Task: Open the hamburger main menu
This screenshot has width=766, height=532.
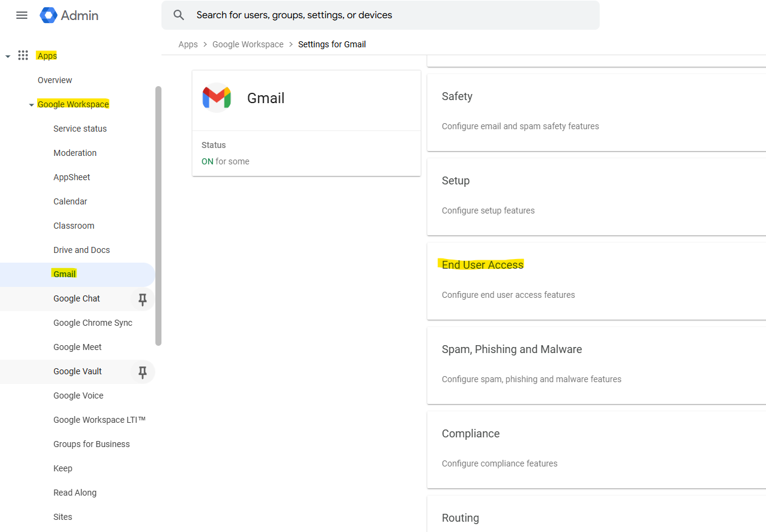Action: [x=22, y=15]
